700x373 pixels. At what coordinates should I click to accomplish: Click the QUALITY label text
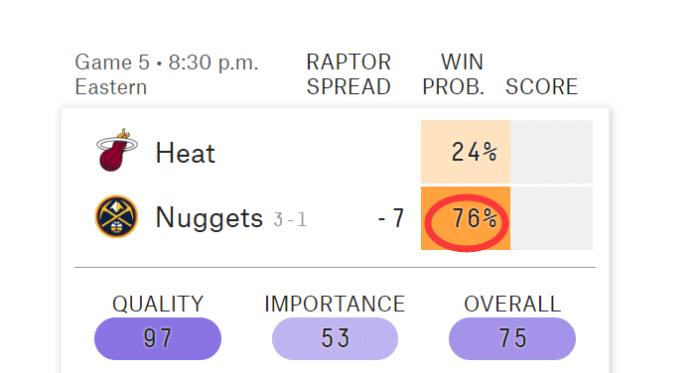pos(158,304)
